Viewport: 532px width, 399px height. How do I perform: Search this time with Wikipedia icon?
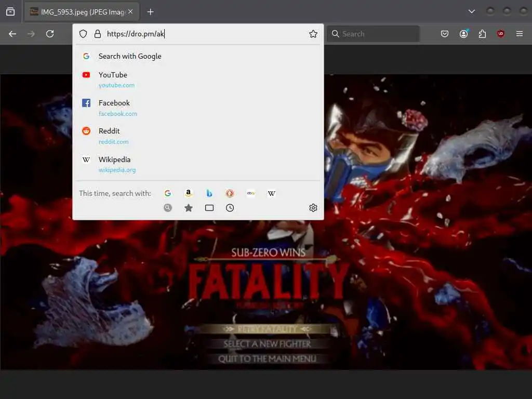(x=271, y=193)
